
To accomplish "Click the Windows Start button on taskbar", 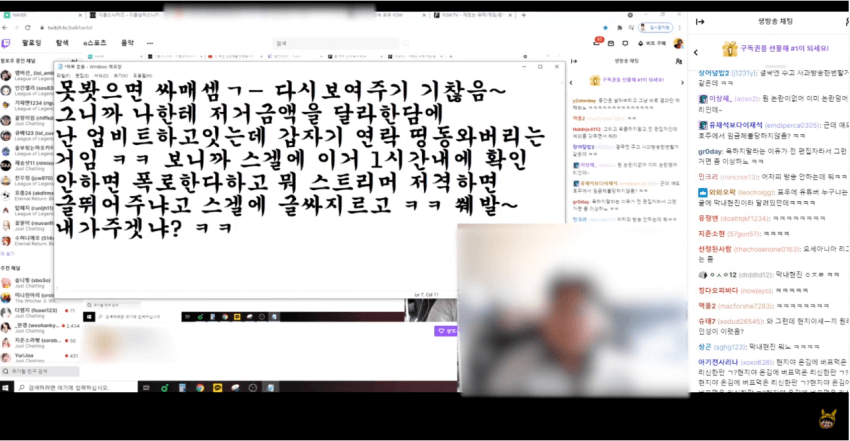I will click(6, 387).
